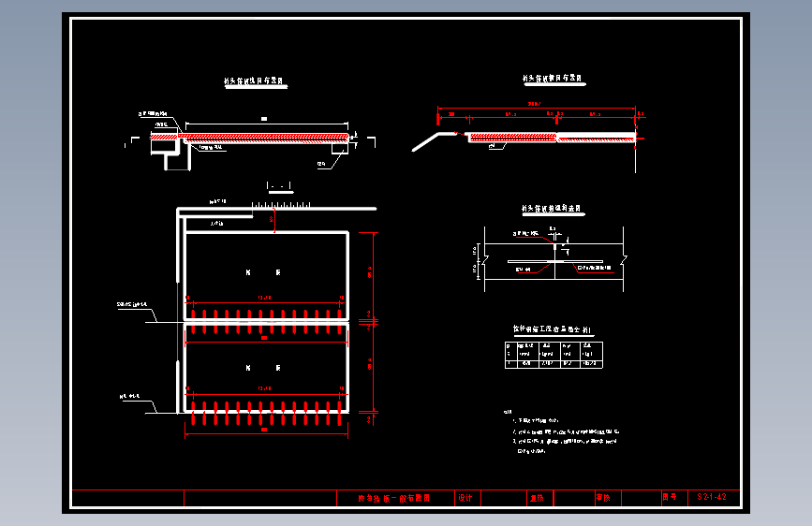The height and width of the screenshot is (526, 812).
Task: Click the red drawing name in title block
Action: [394, 498]
